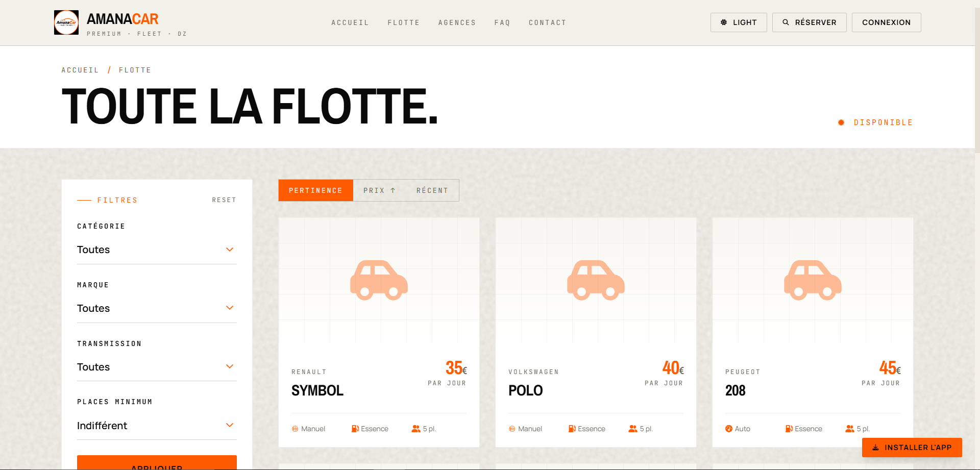Image resolution: width=980 pixels, height=470 pixels.
Task: Click the Peugeot 208 car icon
Action: click(x=813, y=280)
